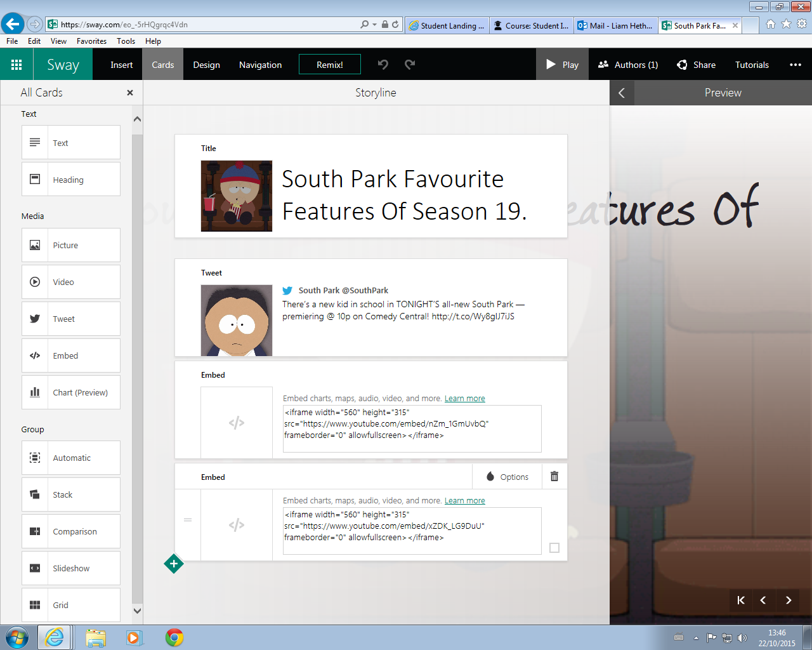Show hidden system tray icons
This screenshot has width=812, height=650.
696,637
